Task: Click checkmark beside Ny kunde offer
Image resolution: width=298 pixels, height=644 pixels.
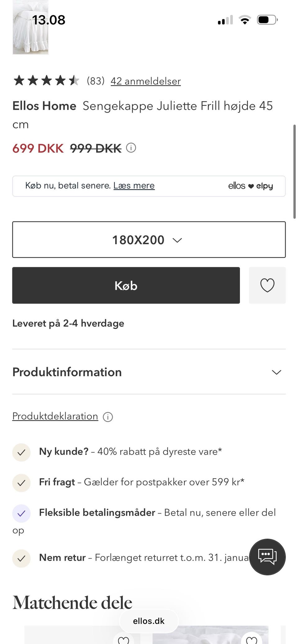Action: (21, 452)
